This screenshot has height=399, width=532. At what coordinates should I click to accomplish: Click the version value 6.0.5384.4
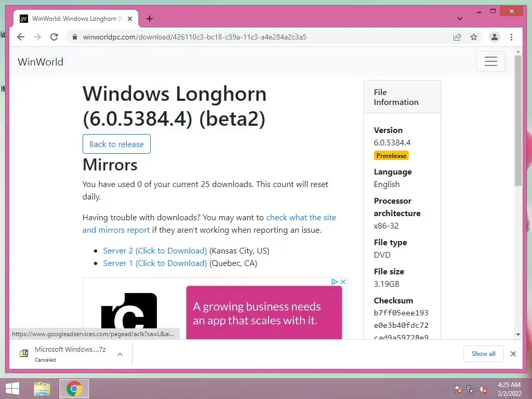pyautogui.click(x=392, y=142)
